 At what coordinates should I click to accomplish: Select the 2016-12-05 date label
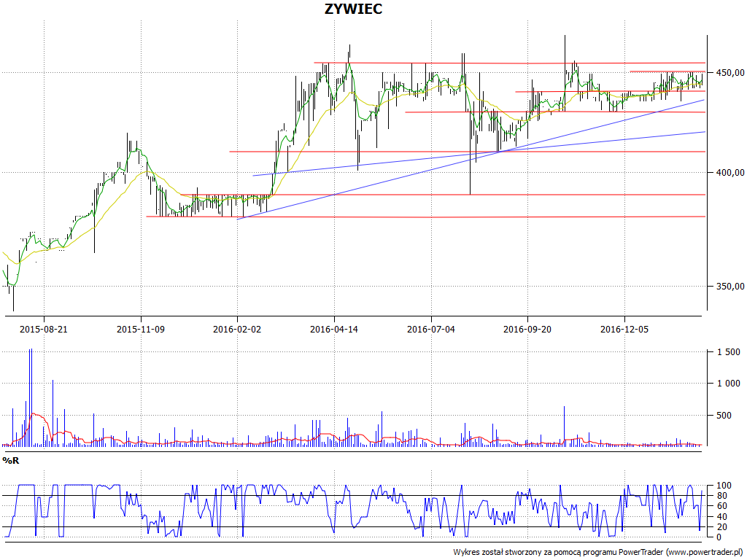pos(624,329)
